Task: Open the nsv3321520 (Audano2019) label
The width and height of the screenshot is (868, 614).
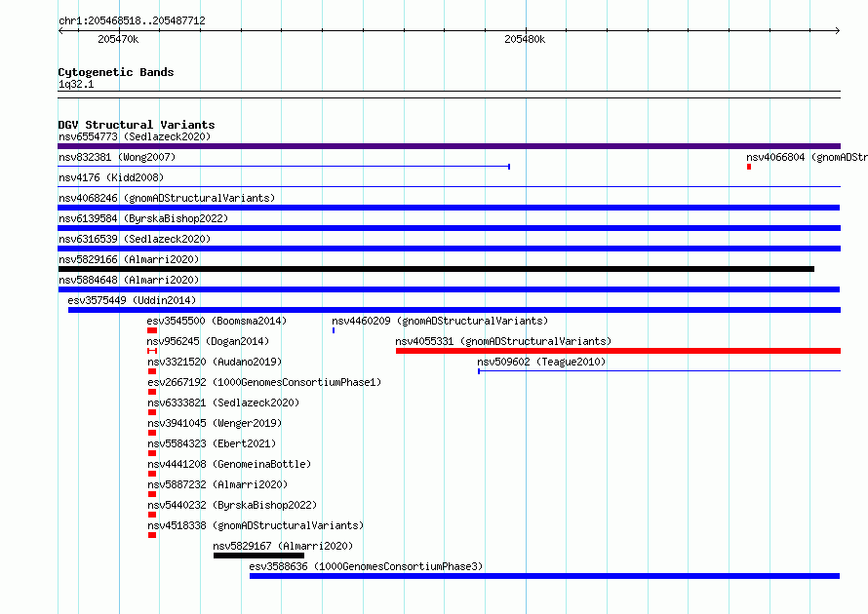Action: [x=215, y=362]
